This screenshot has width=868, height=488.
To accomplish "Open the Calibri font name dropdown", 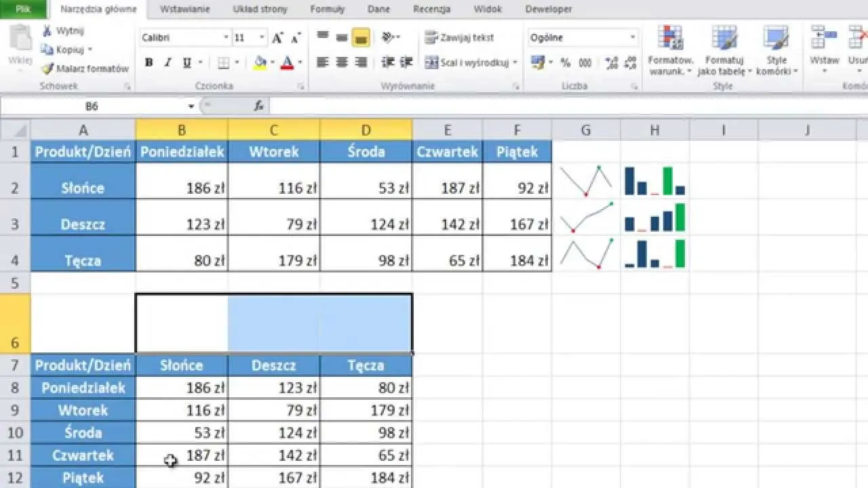I will [226, 38].
